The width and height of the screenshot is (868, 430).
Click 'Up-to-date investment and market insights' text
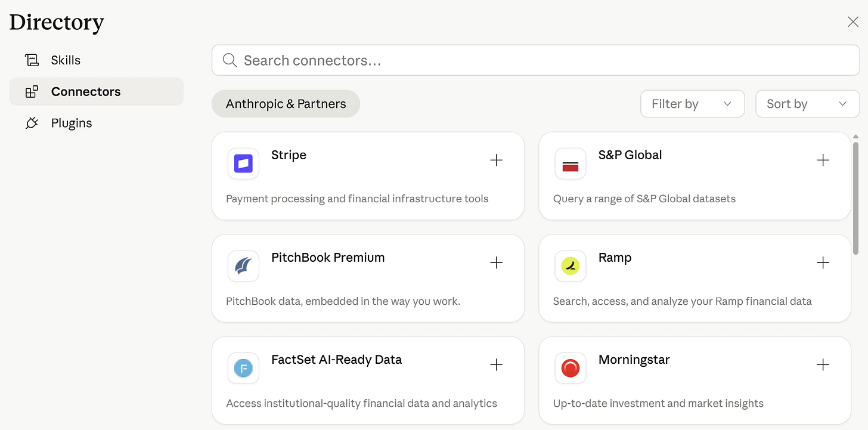(658, 403)
